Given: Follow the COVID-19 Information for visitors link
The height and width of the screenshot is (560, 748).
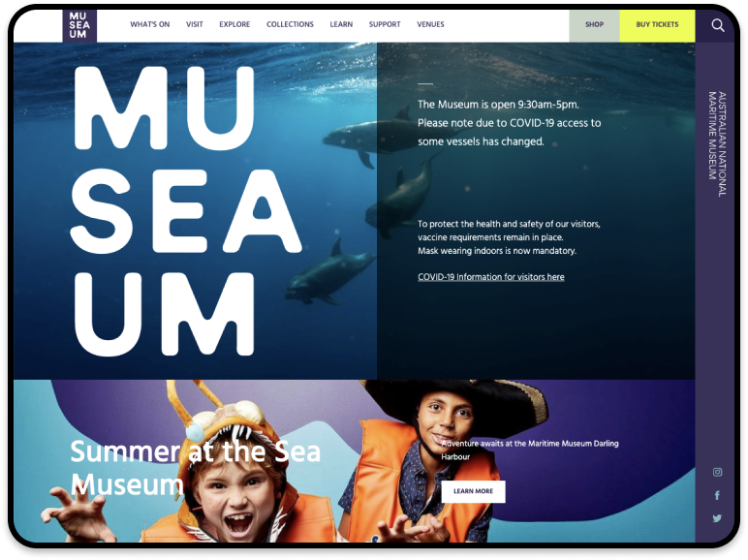Looking at the screenshot, I should (x=491, y=277).
